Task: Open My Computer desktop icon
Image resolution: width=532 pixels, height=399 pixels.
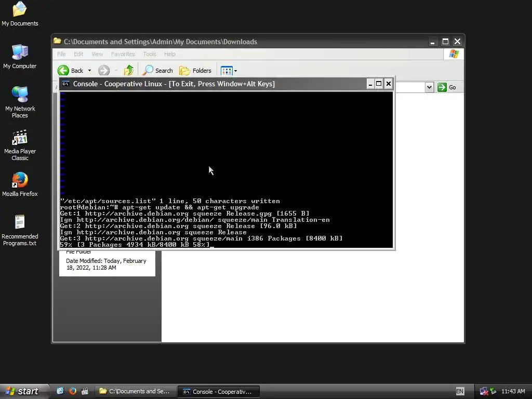Action: pos(20,56)
